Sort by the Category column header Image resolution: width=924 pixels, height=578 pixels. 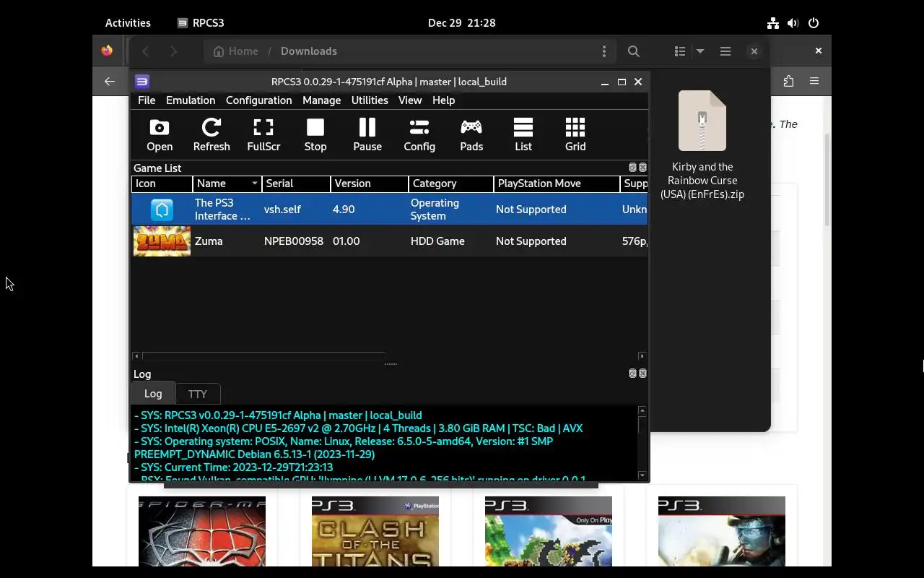(x=451, y=184)
